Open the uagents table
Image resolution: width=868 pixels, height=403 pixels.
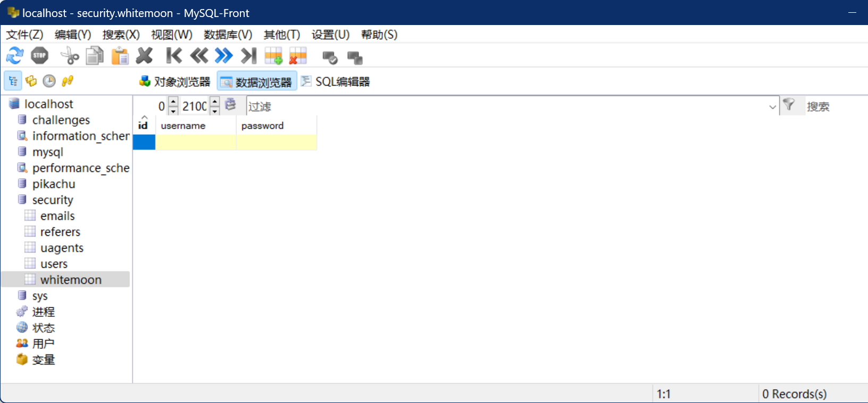(62, 248)
